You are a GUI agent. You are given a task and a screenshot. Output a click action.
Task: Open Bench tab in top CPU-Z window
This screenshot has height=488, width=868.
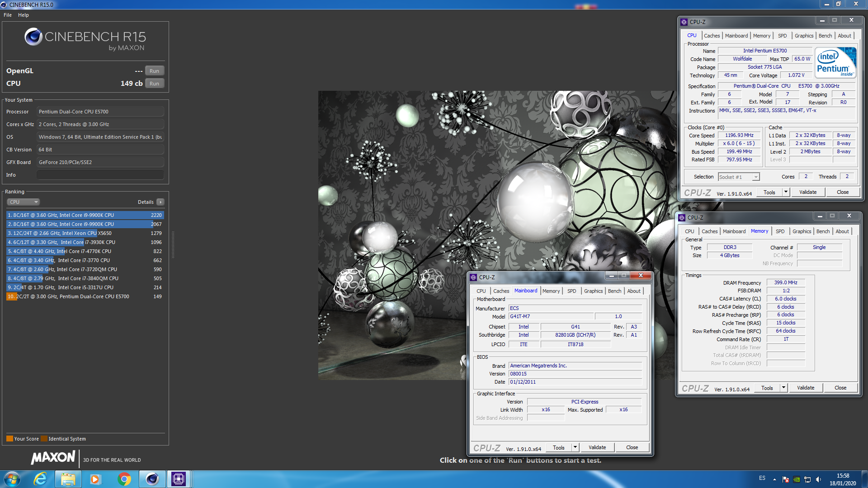coord(825,36)
